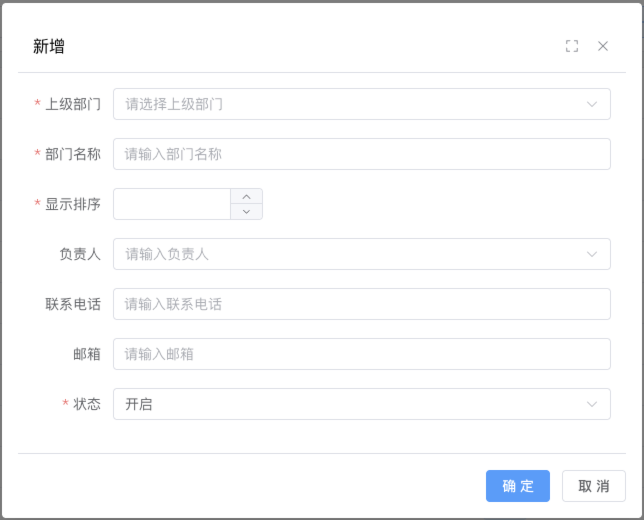The height and width of the screenshot is (520, 644).
Task: Click the chevron arrow in the 负责人 field
Action: click(591, 254)
